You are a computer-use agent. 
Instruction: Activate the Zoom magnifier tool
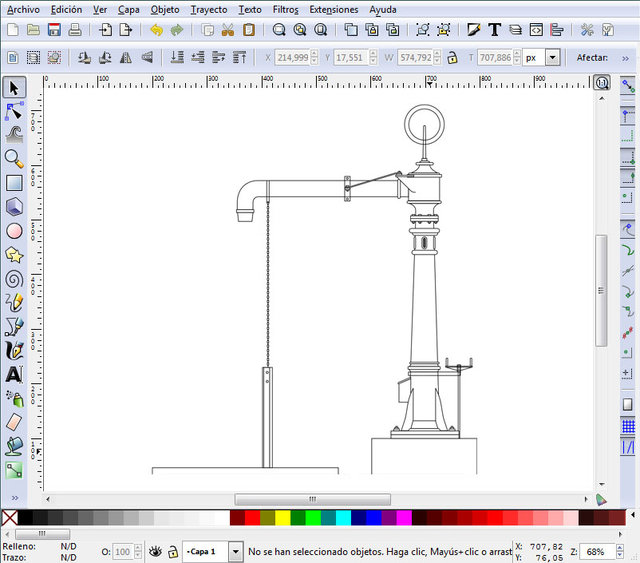click(x=14, y=159)
